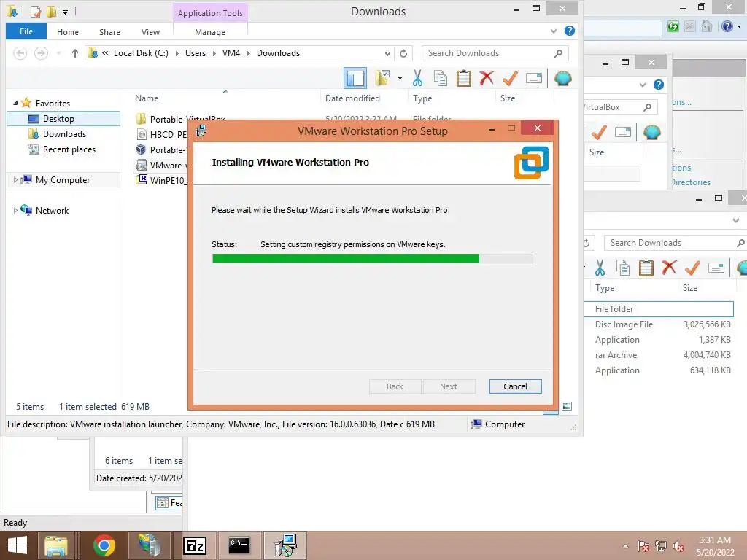This screenshot has height=560, width=747.
Task: Select the File folder row in back window
Action: coord(659,308)
